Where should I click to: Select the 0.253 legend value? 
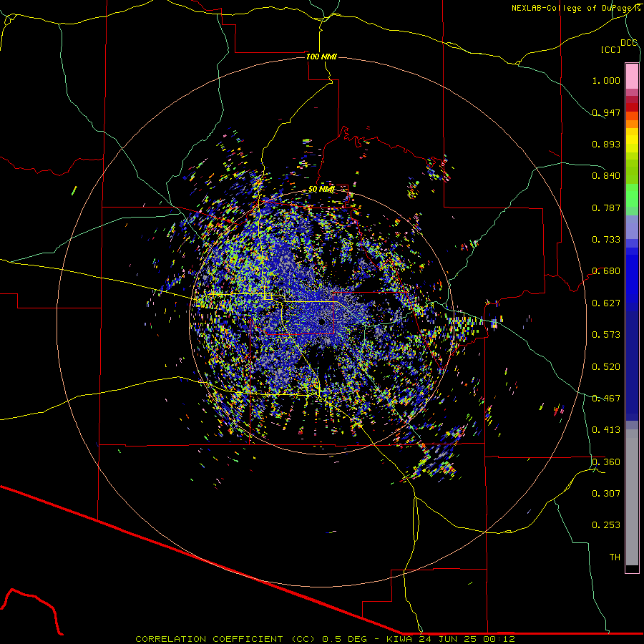click(x=606, y=525)
